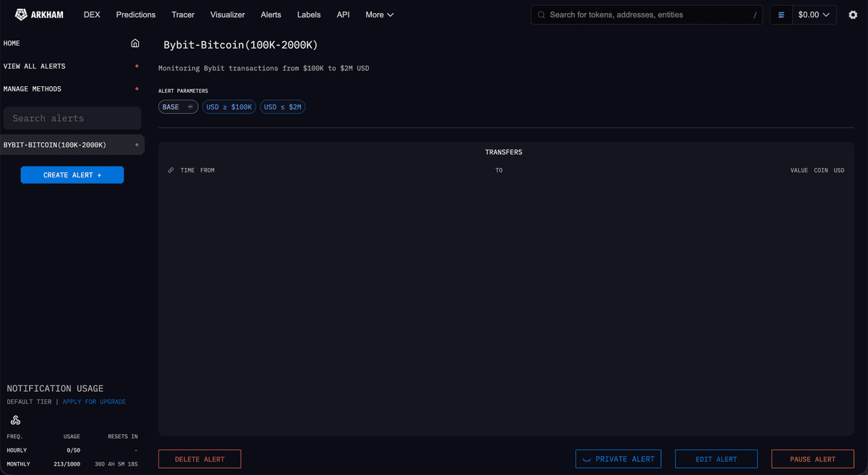
Task: Click the Monitoring Bybit transactions description
Action: (264, 68)
